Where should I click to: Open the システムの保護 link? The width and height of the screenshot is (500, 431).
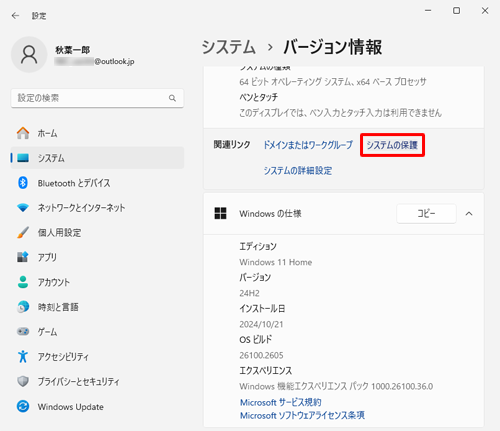(392, 145)
